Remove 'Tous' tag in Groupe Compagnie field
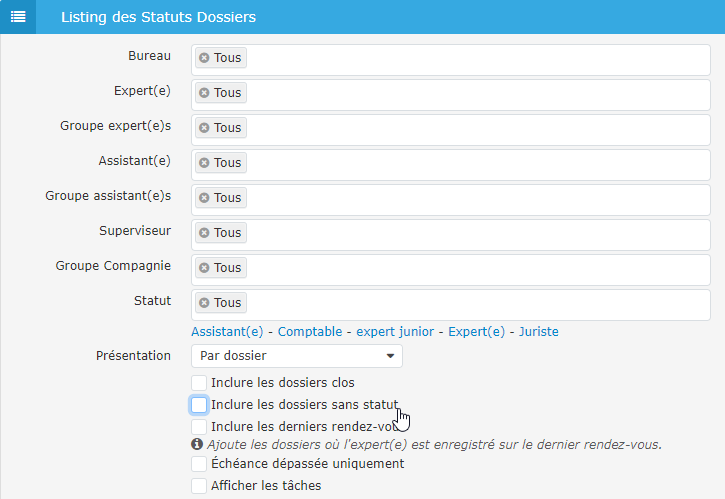Image resolution: width=725 pixels, height=499 pixels. click(204, 268)
